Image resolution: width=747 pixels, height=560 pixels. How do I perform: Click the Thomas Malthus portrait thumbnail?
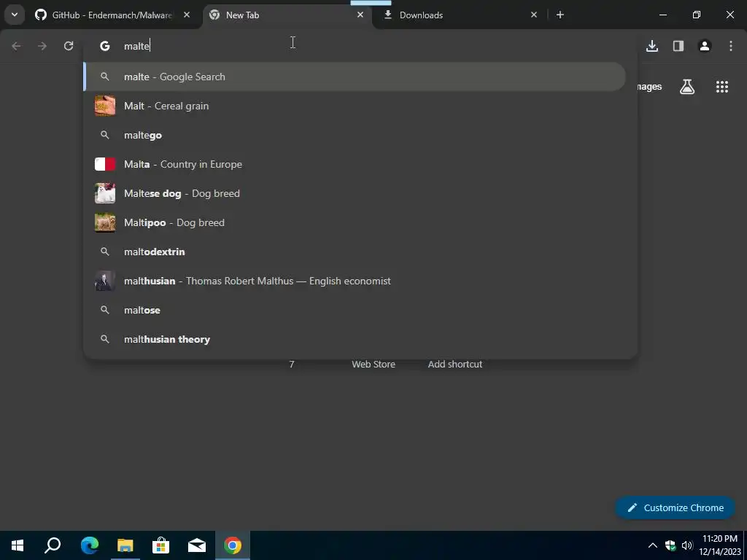pyautogui.click(x=105, y=281)
